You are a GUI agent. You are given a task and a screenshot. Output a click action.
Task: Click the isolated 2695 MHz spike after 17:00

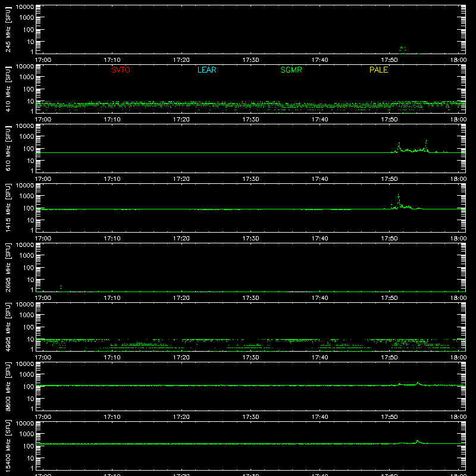(61, 287)
